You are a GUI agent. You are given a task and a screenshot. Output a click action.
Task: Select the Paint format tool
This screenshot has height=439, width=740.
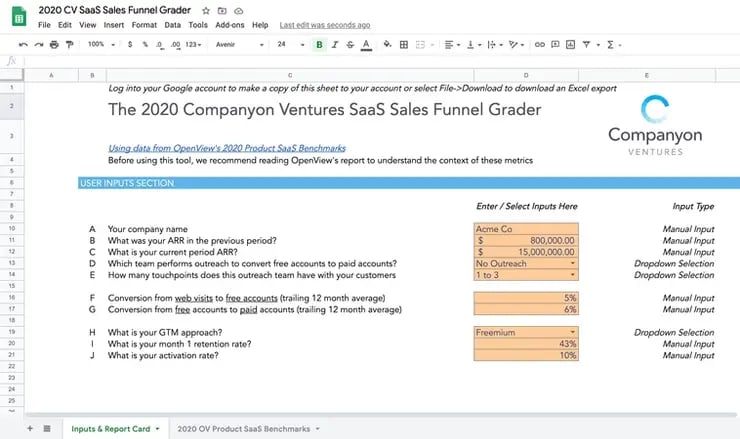pos(69,44)
